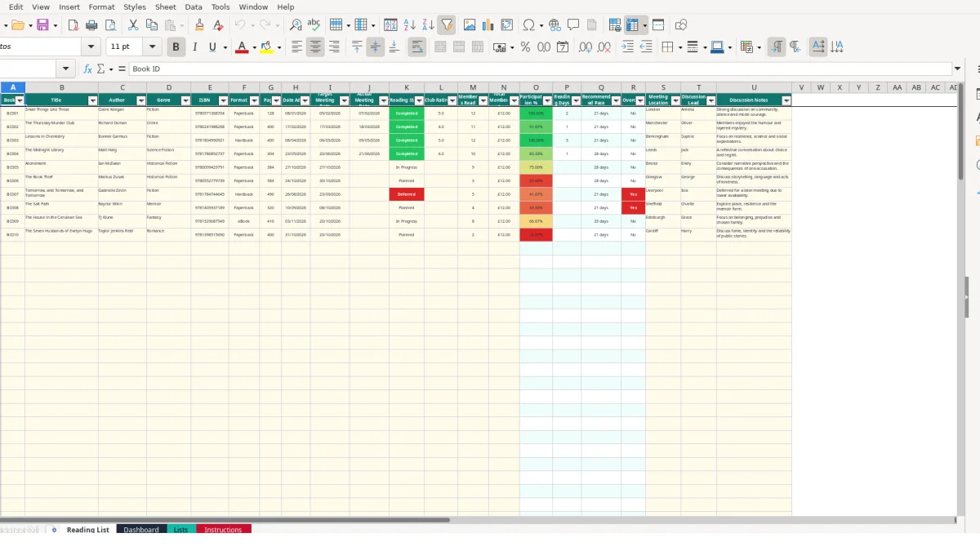Screen dimensions: 980x551
Task: Toggle Center Vertically alignment
Action: (375, 47)
